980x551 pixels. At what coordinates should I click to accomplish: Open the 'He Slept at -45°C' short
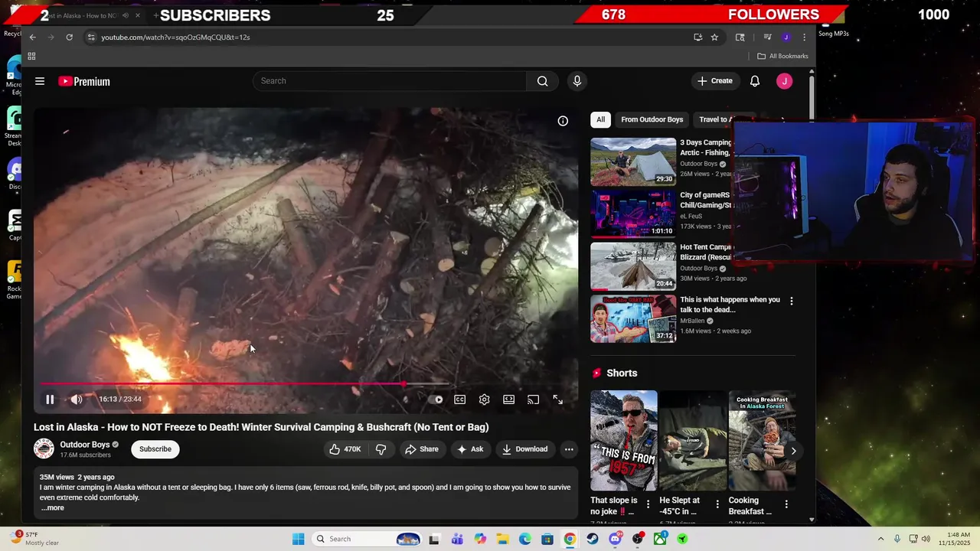point(693,441)
